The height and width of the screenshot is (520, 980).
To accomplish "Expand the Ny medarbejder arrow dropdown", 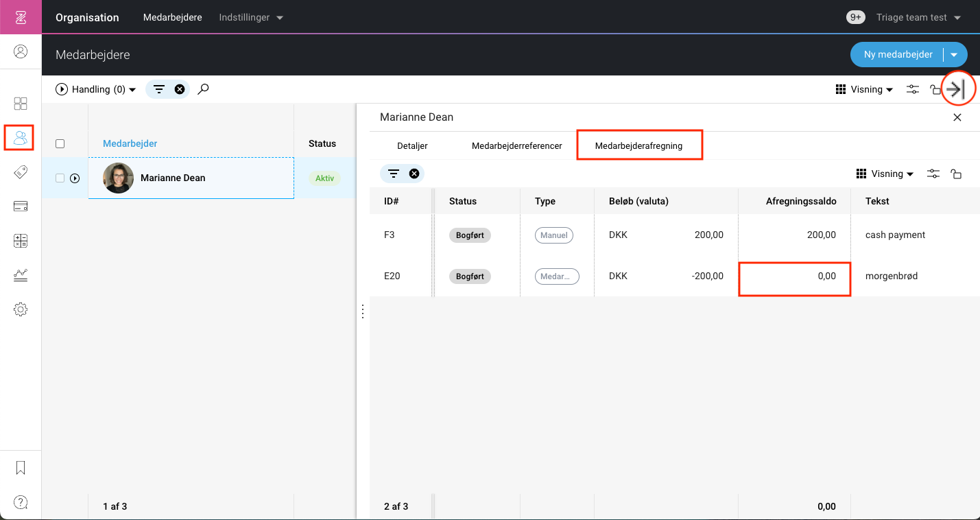I will click(x=954, y=55).
